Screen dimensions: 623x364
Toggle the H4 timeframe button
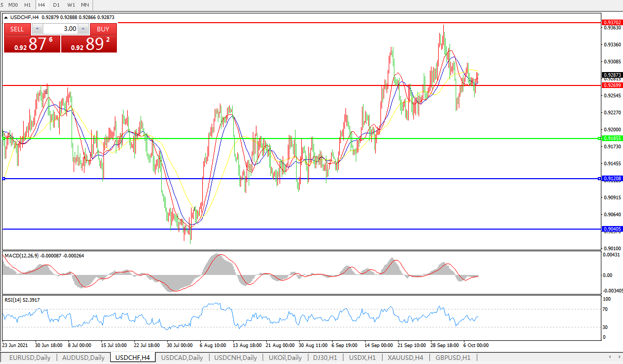[x=42, y=5]
